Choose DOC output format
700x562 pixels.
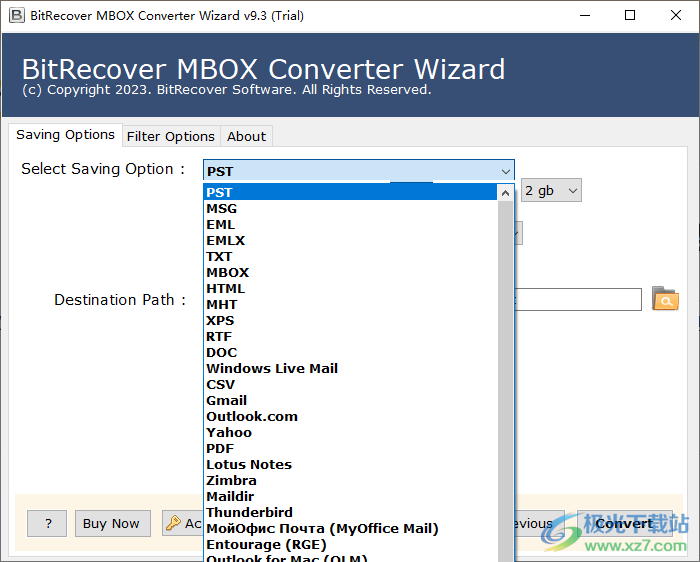click(350, 353)
